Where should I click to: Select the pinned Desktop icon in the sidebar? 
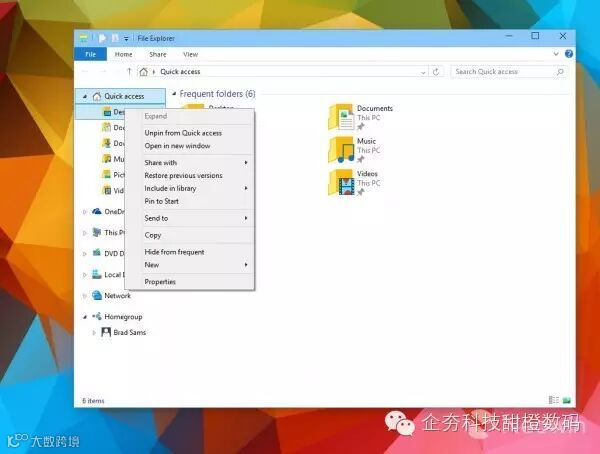click(107, 112)
